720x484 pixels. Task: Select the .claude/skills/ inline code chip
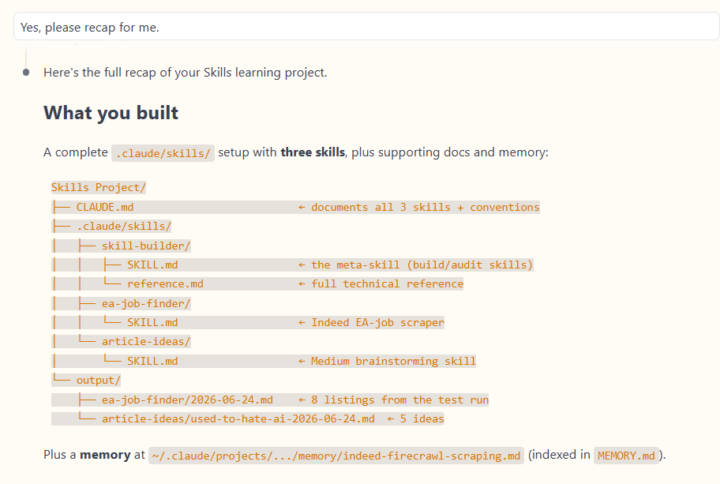pyautogui.click(x=163, y=153)
